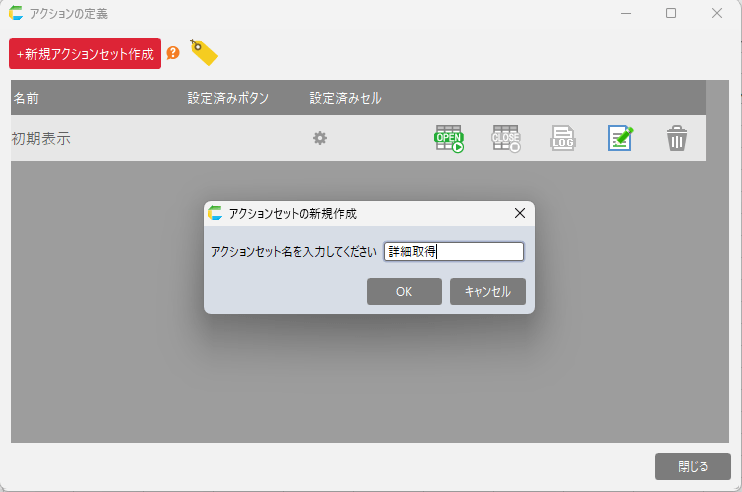Select the 初期表示 row name

click(41, 139)
